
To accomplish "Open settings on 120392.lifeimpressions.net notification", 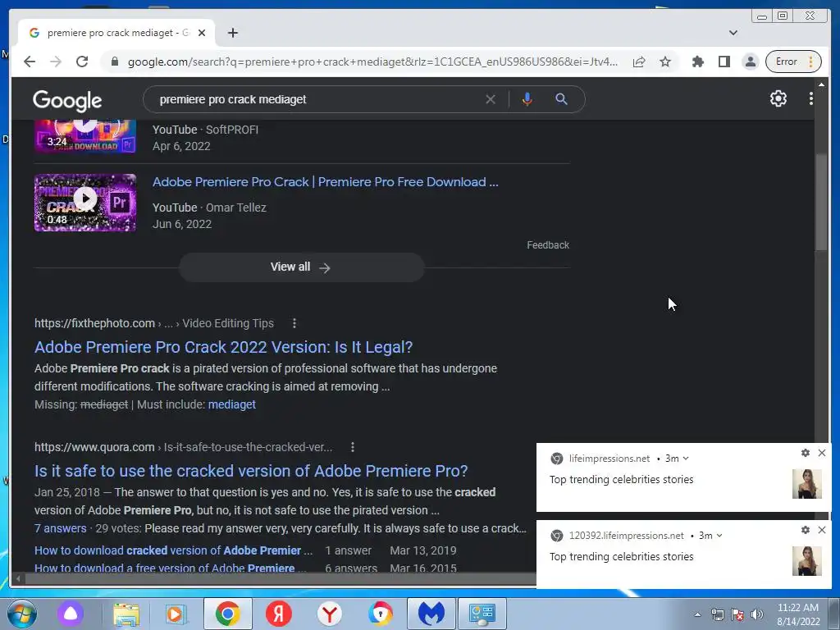I will coord(806,530).
